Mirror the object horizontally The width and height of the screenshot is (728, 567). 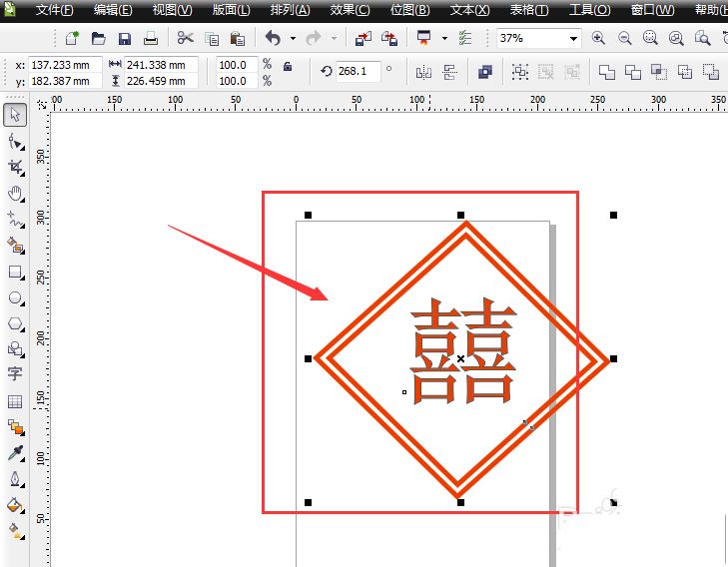point(423,72)
